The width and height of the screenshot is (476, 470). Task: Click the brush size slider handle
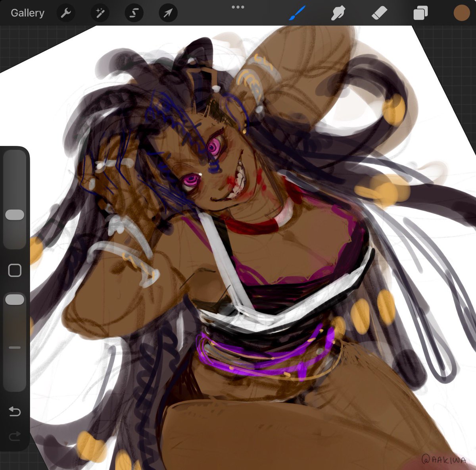coord(15,215)
